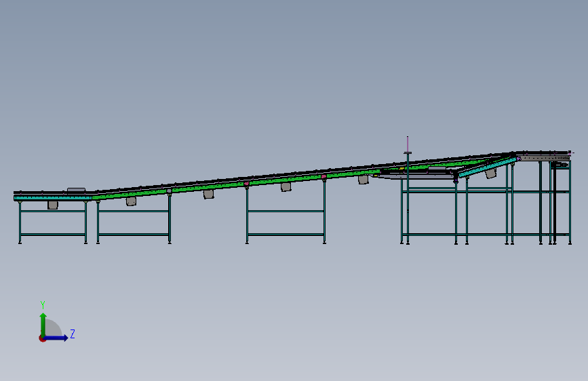Select the Z label on the axis triad

click(73, 334)
